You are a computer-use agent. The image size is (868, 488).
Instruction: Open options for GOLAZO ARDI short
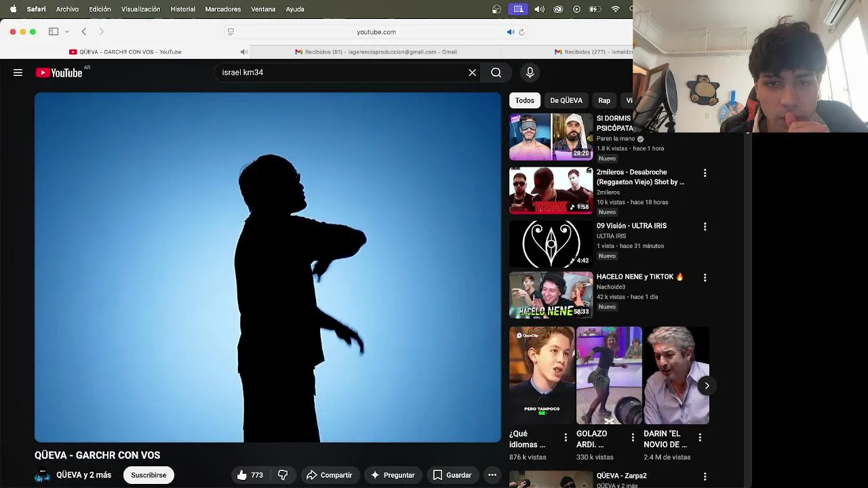(x=633, y=438)
